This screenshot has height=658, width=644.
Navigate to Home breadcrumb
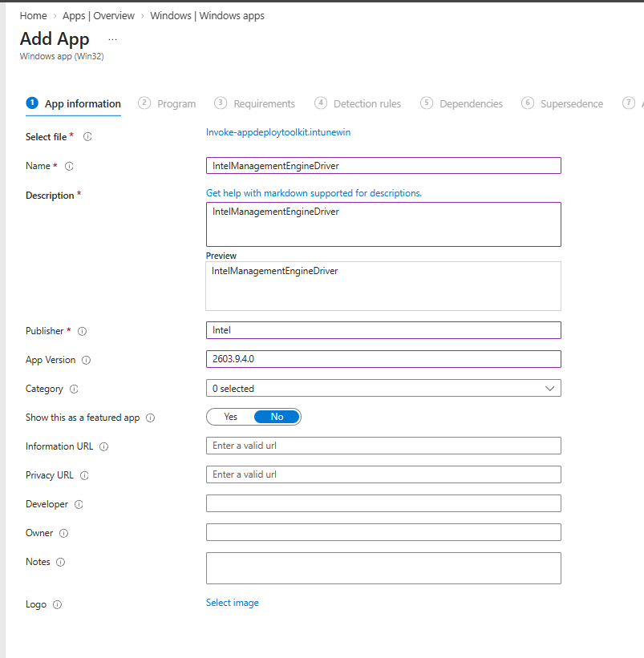33,15
